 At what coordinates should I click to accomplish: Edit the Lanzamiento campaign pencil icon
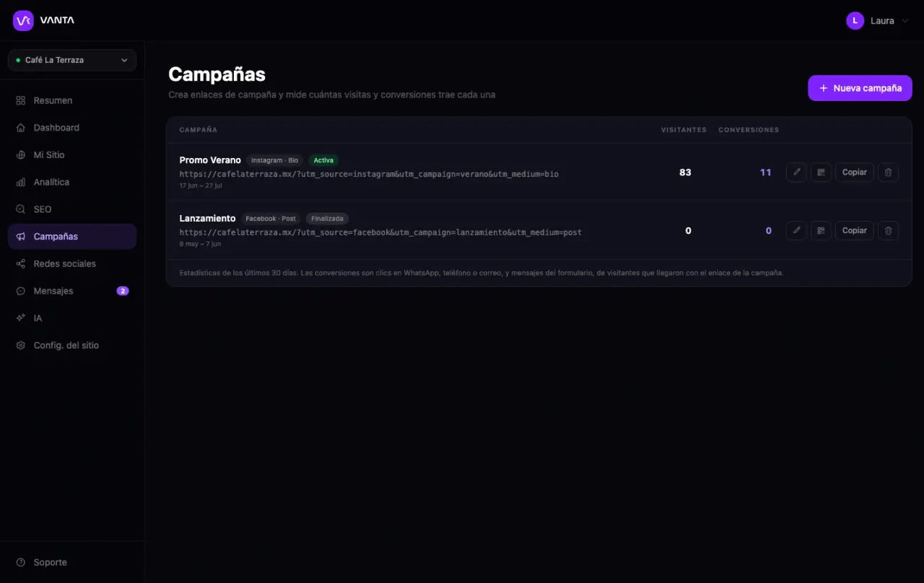(796, 231)
